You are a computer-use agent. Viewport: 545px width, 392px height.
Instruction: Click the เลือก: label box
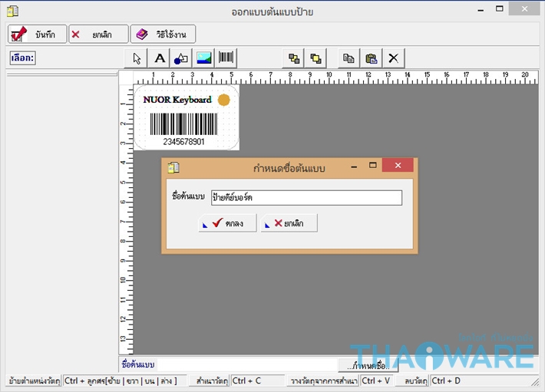(22, 58)
